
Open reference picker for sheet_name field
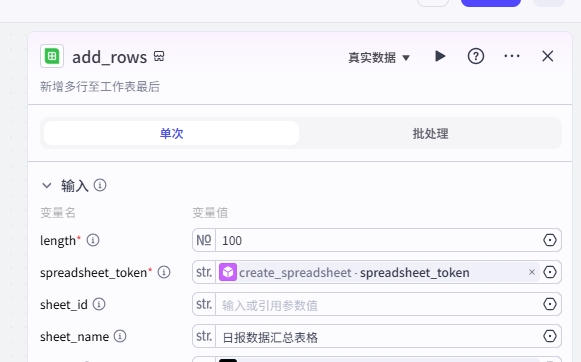550,336
